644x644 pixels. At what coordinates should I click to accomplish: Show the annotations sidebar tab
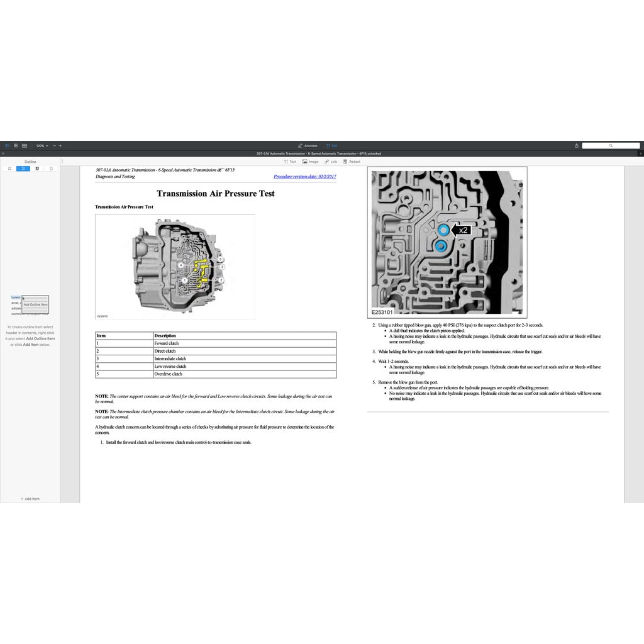click(x=37, y=169)
